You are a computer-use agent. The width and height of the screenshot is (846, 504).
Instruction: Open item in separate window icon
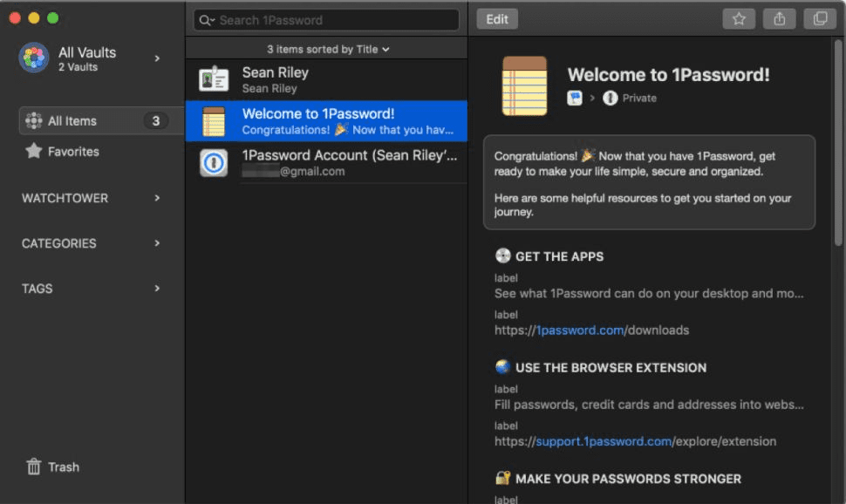820,19
